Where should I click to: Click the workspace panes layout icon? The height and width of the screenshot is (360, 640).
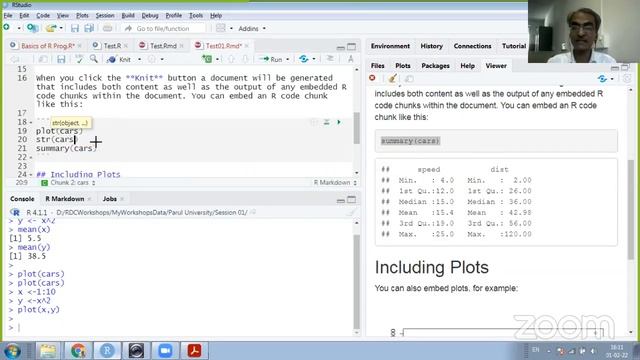click(220, 28)
